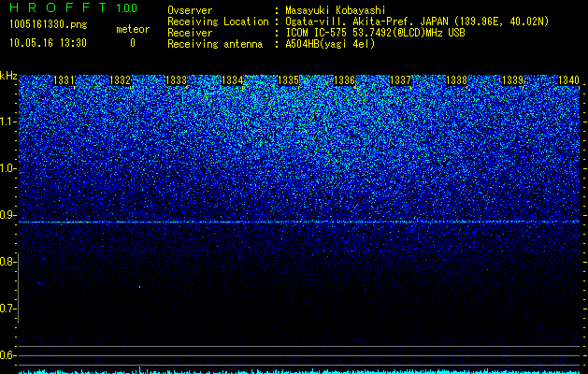Click the vertical gray bar beside 0.8 kHz
The image size is (588, 374).
(18, 288)
